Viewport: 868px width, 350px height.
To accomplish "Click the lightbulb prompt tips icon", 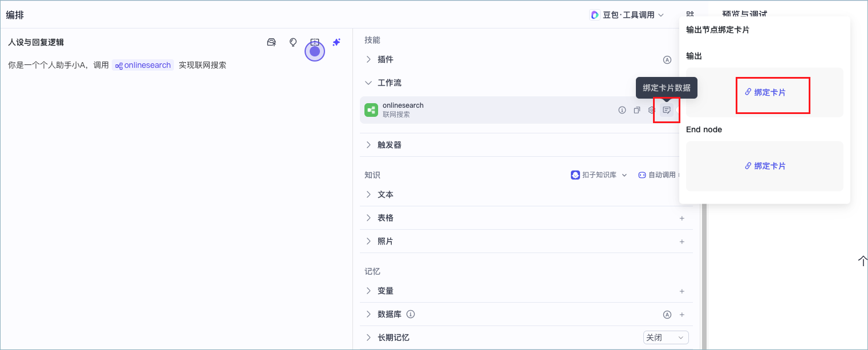I will 293,42.
